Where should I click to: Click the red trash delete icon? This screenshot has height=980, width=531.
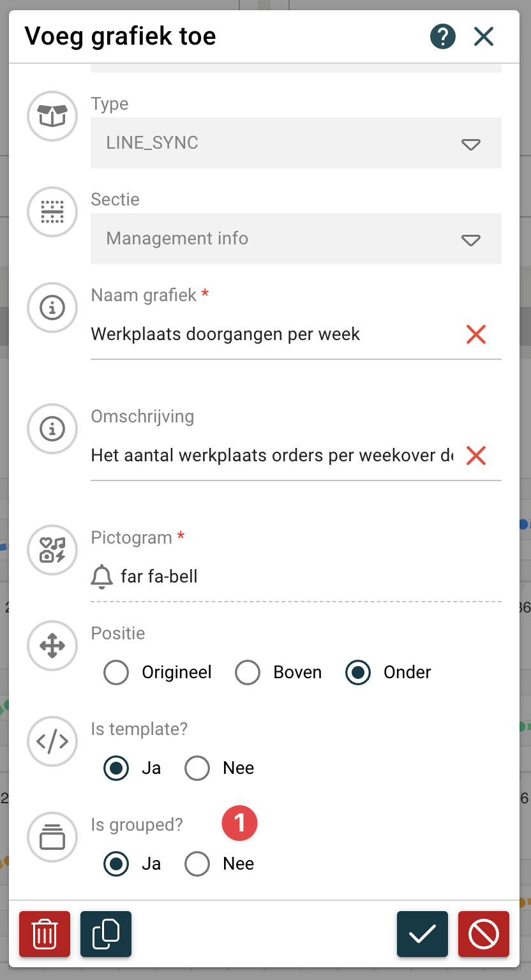coord(45,934)
